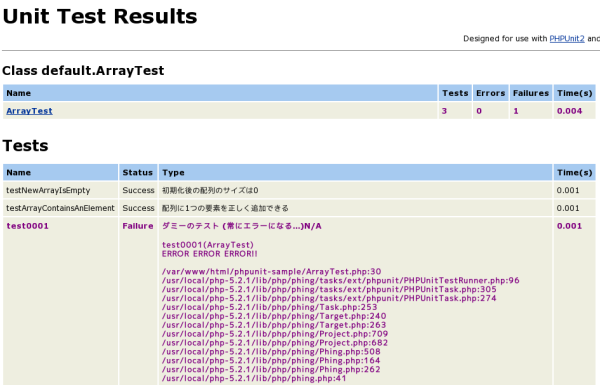The height and width of the screenshot is (385, 600).
Task: Click the time 0.001 of testNewArrayIsEmpty
Action: click(568, 190)
